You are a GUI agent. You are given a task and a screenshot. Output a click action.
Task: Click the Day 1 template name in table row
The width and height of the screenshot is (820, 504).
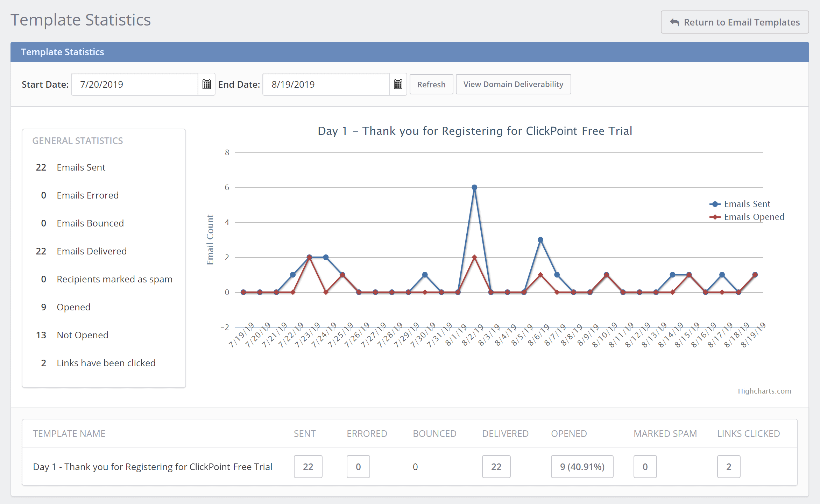(x=153, y=467)
